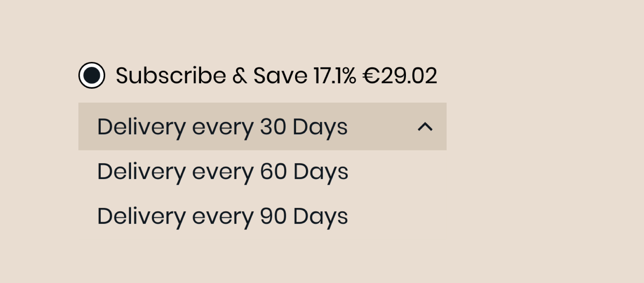Select the Subscribe & Save radio button

point(92,75)
